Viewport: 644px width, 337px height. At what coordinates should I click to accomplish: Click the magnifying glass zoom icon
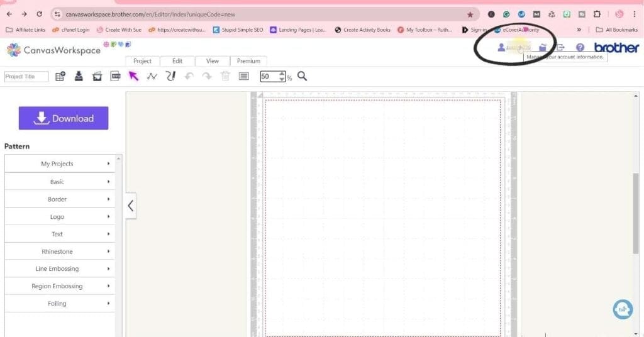[303, 76]
